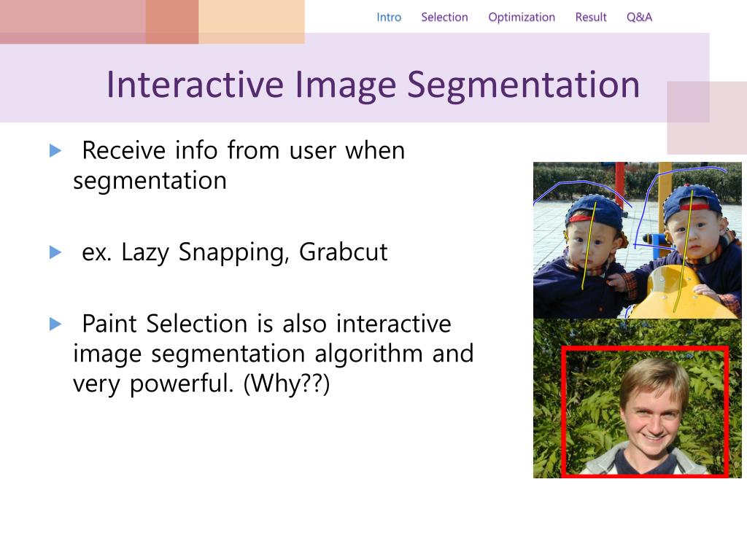The height and width of the screenshot is (560, 747).
Task: Click the 'very powerful. (Why??)' text line
Action: (201, 384)
